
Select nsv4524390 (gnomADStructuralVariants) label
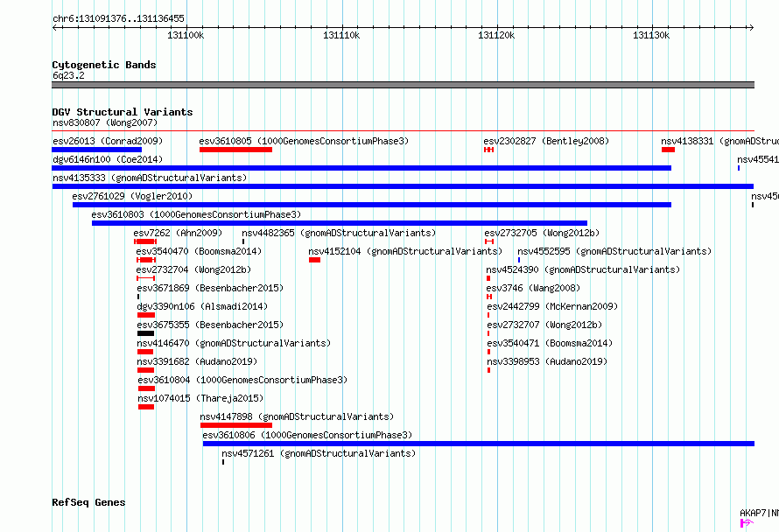click(583, 269)
